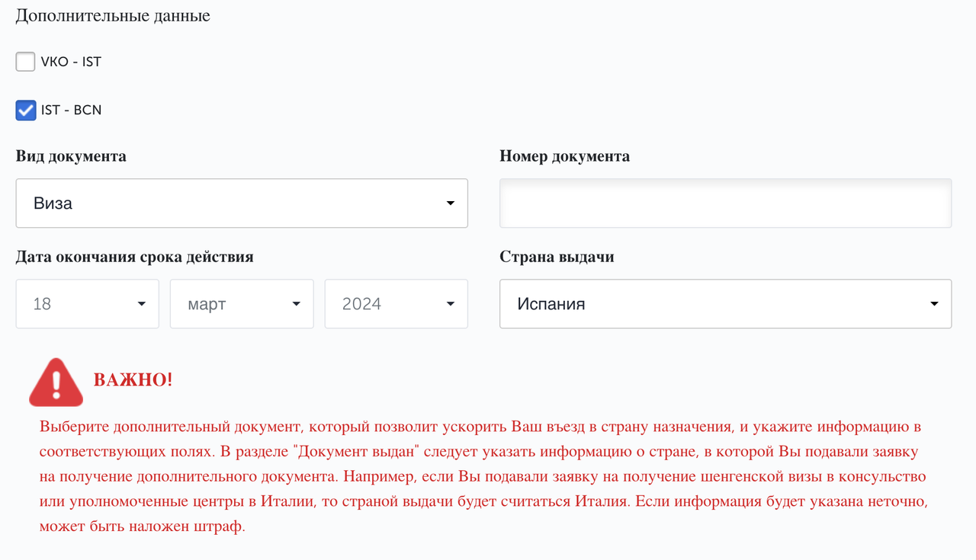Screen dimensions: 976x560
Task: Open the expiry day dropdown showing 18
Action: (88, 304)
